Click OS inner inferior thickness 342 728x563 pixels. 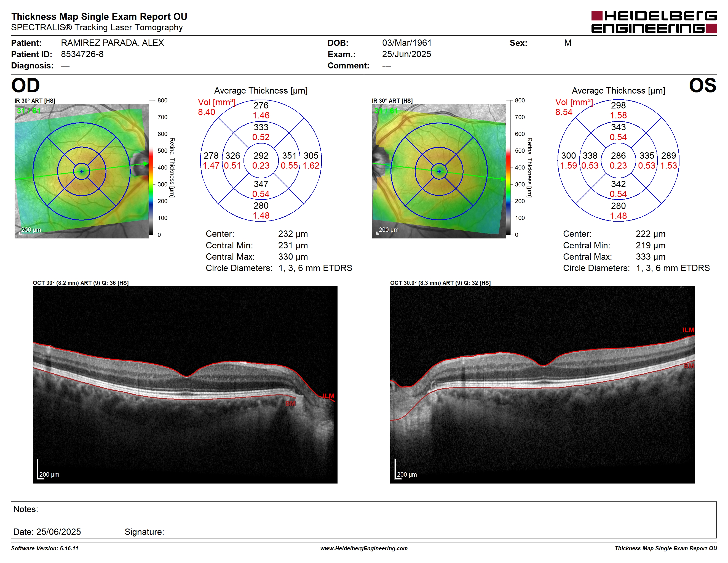point(618,184)
